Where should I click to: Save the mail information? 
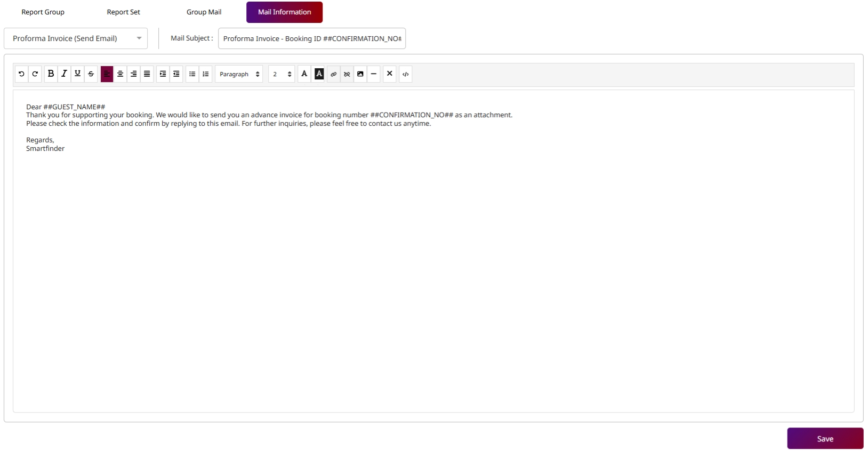[x=825, y=439]
